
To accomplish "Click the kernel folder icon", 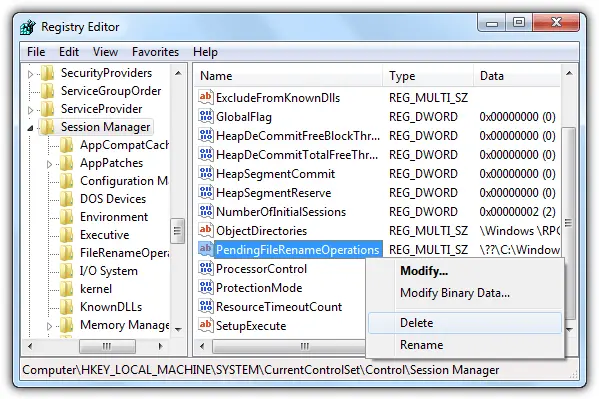I will pos(67,289).
